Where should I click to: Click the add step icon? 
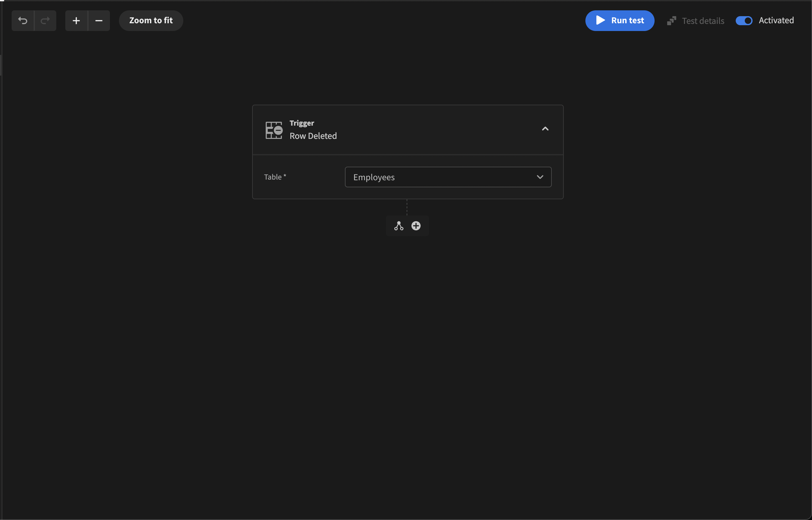(416, 225)
